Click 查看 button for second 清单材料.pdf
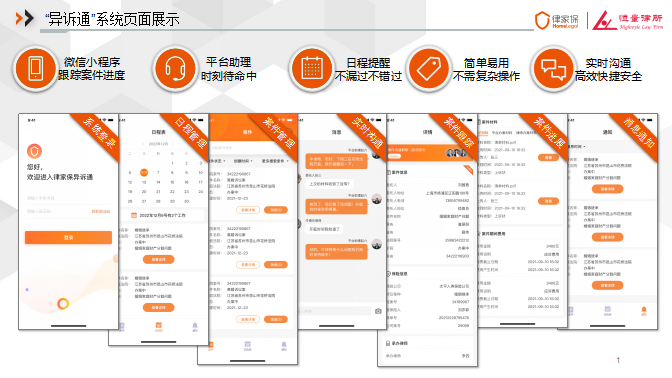Viewport: 672px width, 378px height. 548,201
